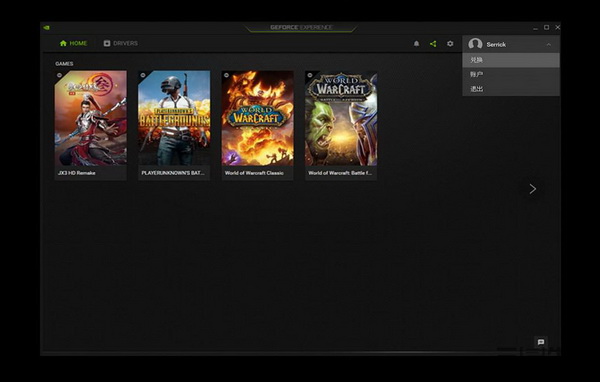Click the drivers icon beside DRIVERS
The width and height of the screenshot is (600, 382).
(x=107, y=43)
